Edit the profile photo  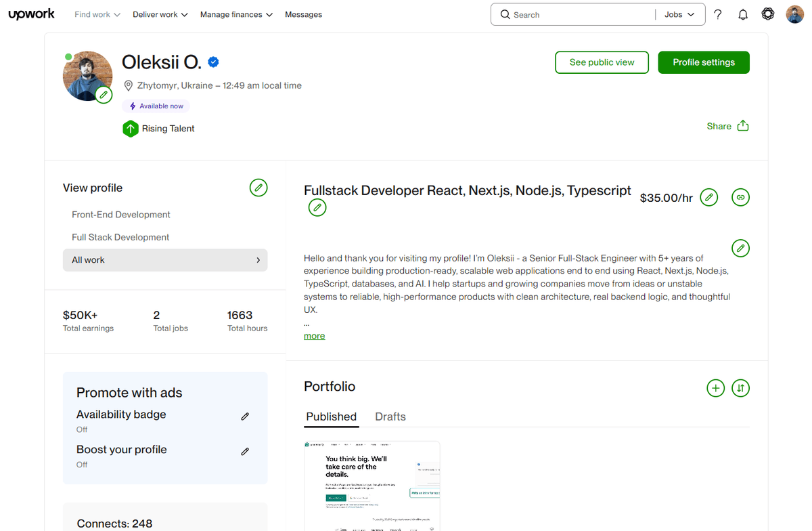pos(103,95)
